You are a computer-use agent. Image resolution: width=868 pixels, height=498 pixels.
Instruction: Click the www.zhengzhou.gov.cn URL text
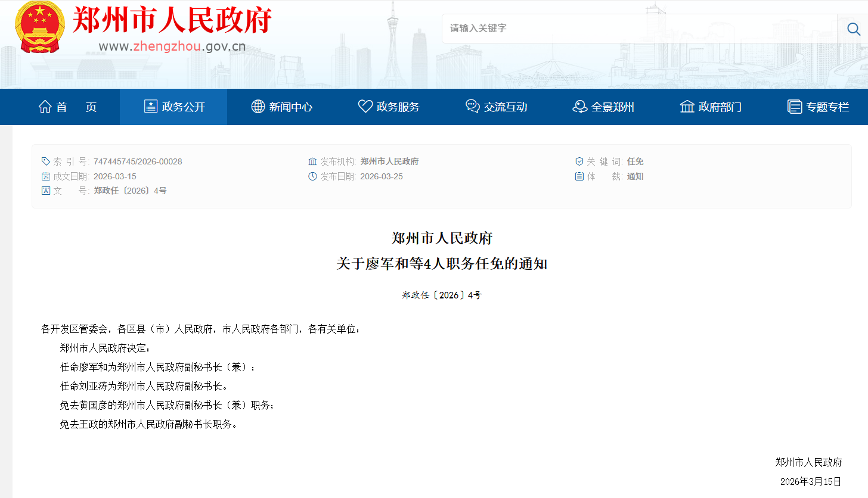[172, 47]
